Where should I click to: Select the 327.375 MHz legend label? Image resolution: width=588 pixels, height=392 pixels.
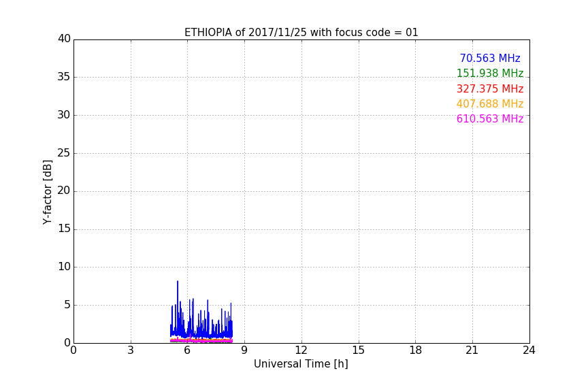point(490,89)
